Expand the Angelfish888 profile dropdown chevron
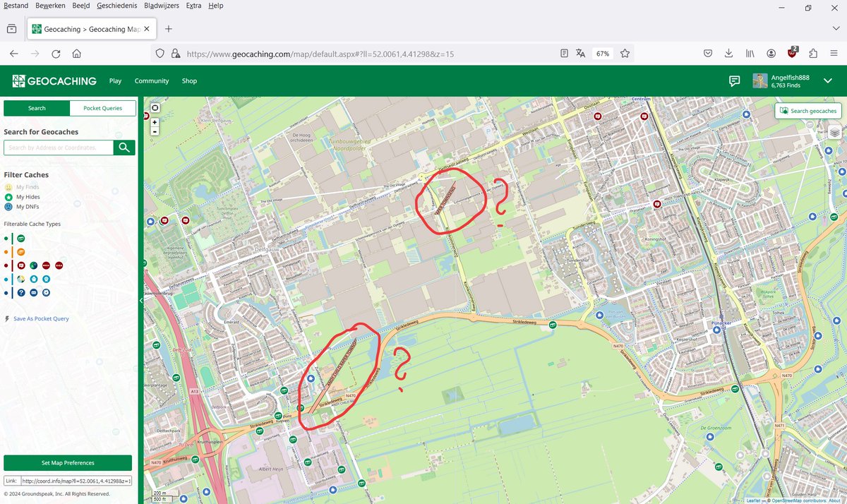This screenshot has height=504, width=847. (828, 80)
